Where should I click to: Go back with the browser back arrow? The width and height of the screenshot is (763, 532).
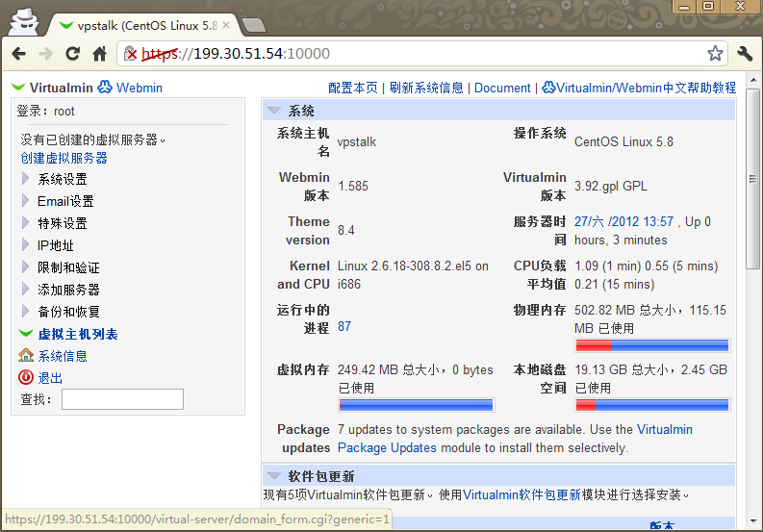18,53
